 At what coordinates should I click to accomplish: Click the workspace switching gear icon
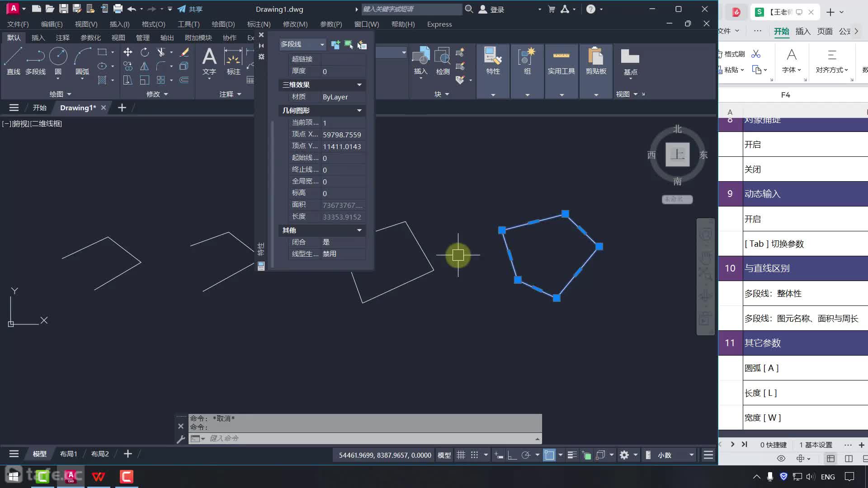click(x=624, y=455)
